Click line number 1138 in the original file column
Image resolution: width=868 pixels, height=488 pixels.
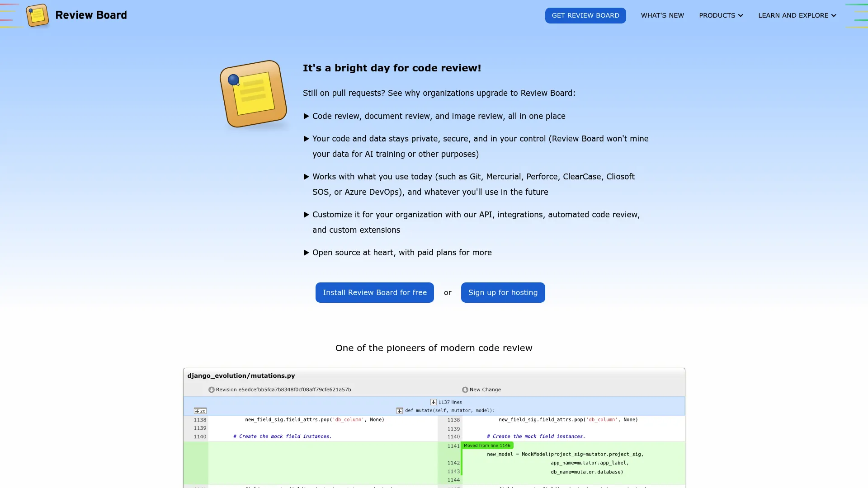(200, 420)
